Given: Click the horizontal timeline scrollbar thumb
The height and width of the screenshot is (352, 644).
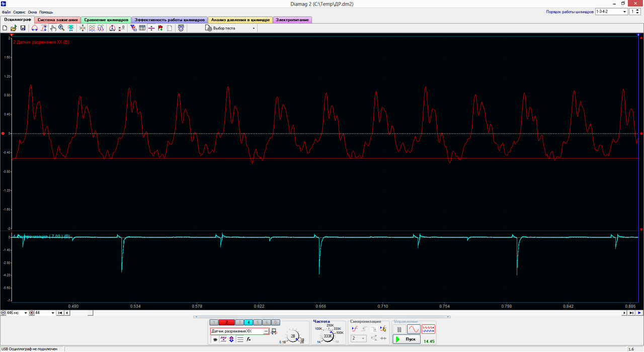Looking at the screenshot, I should [x=91, y=313].
